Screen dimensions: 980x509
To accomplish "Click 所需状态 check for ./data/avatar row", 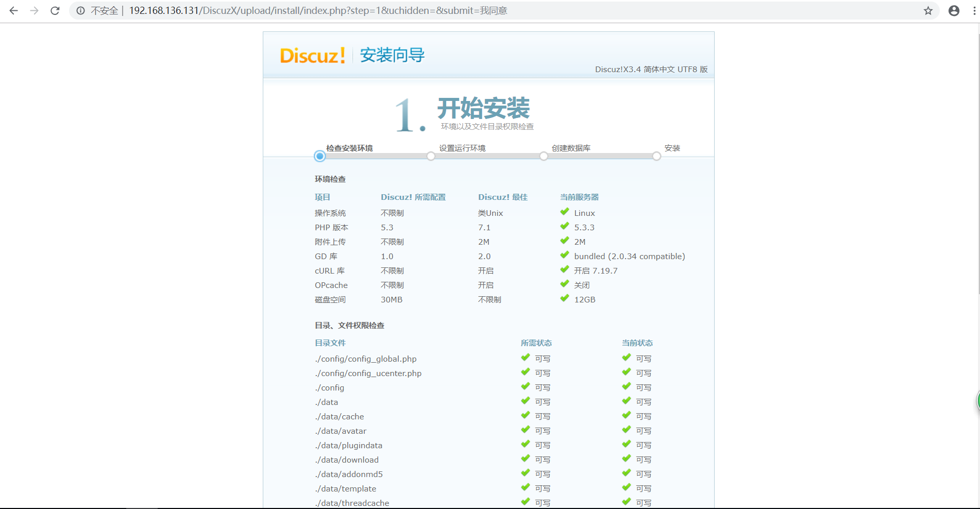I will [526, 429].
